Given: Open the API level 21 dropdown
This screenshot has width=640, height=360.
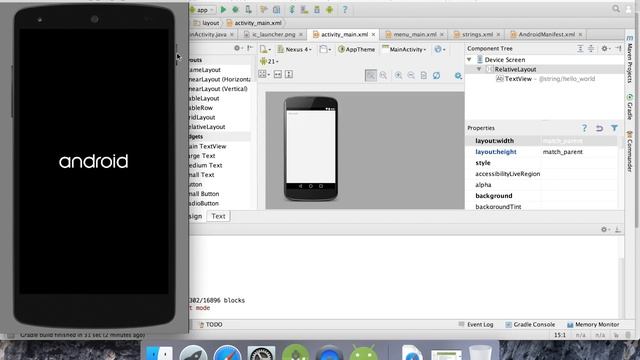Looking at the screenshot, I should point(269,62).
